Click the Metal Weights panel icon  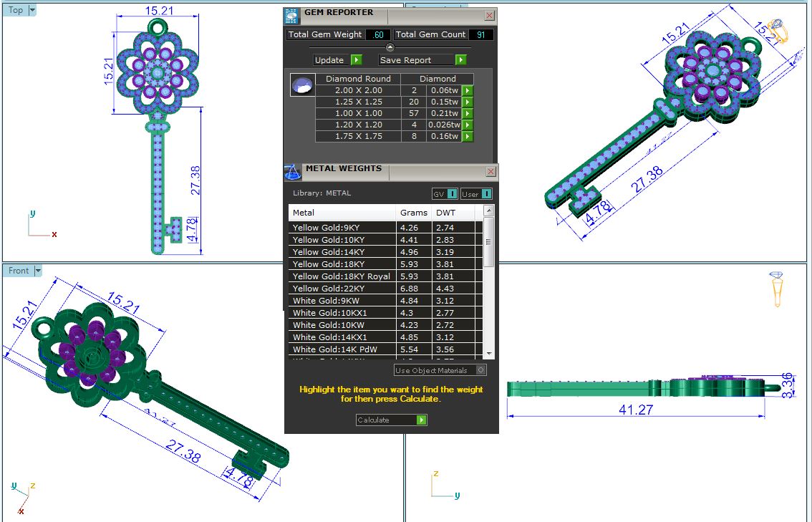coord(292,172)
